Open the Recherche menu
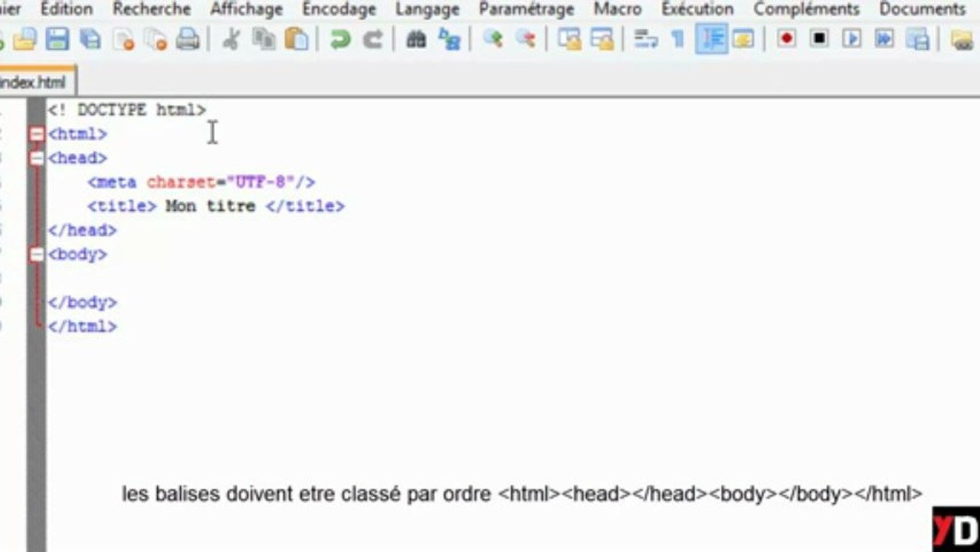Image resolution: width=980 pixels, height=552 pixels. [151, 9]
